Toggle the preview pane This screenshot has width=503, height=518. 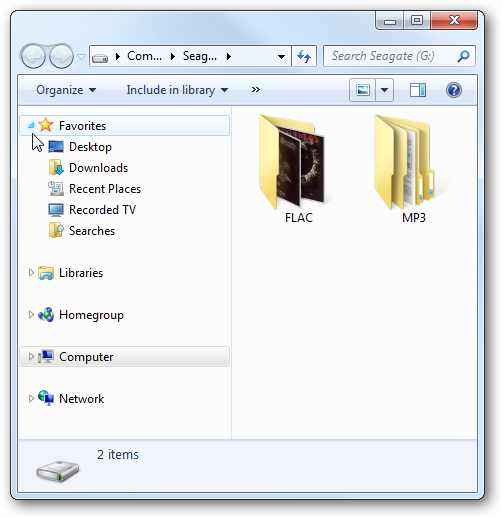[418, 90]
